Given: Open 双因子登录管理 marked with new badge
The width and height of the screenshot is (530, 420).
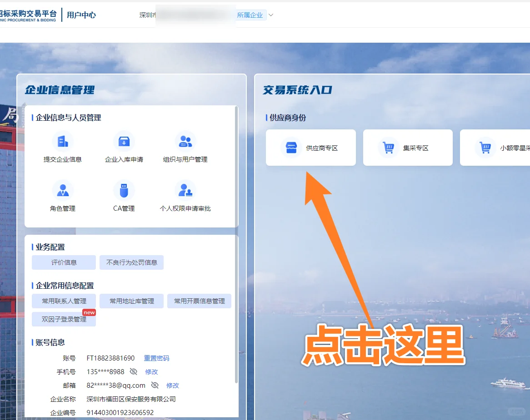Looking at the screenshot, I should point(63,319).
